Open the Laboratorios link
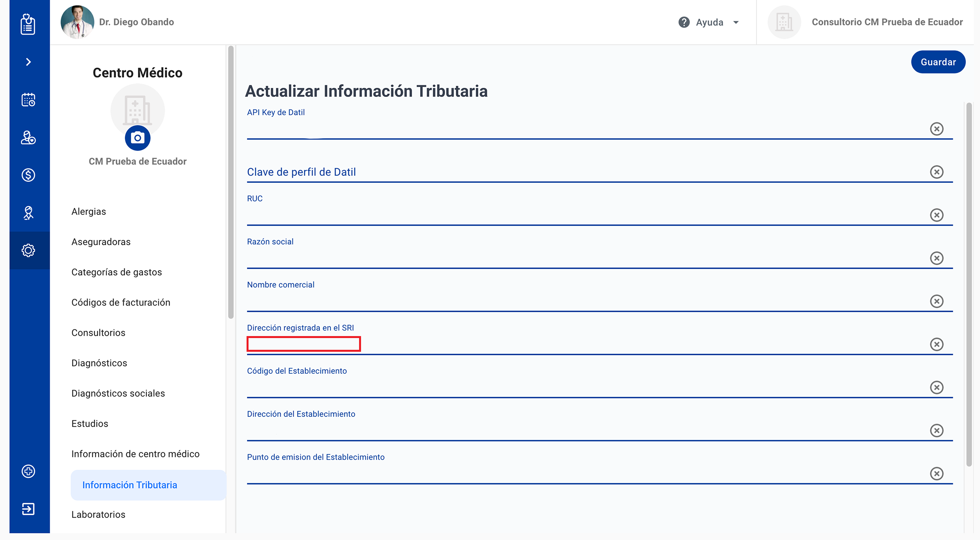980x540 pixels. coord(98,515)
